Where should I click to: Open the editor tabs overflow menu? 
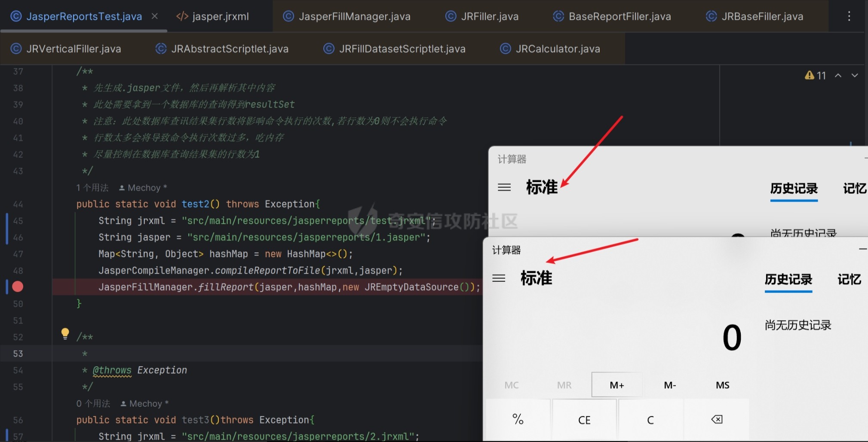pyautogui.click(x=849, y=16)
